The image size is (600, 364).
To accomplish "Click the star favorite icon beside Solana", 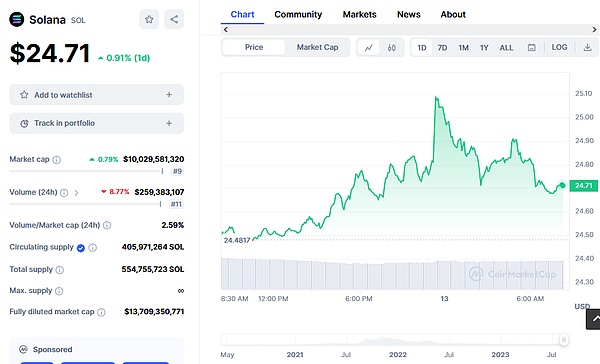I will [149, 19].
